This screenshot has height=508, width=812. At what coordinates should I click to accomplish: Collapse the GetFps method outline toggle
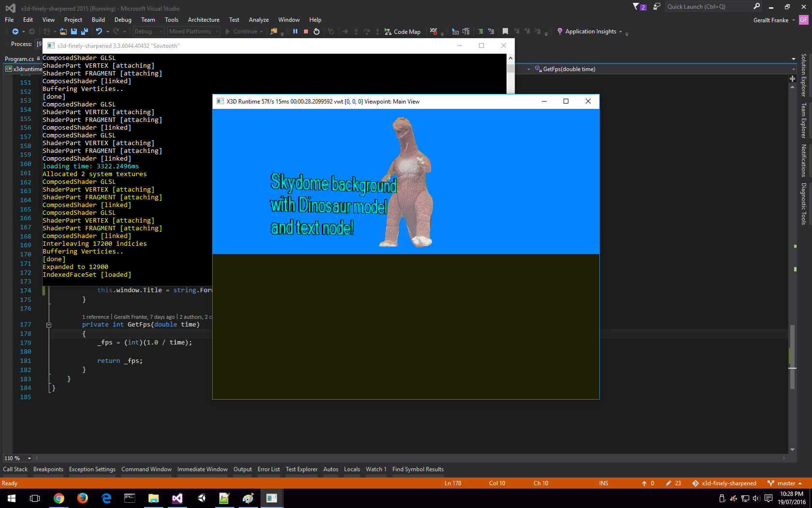tap(49, 325)
